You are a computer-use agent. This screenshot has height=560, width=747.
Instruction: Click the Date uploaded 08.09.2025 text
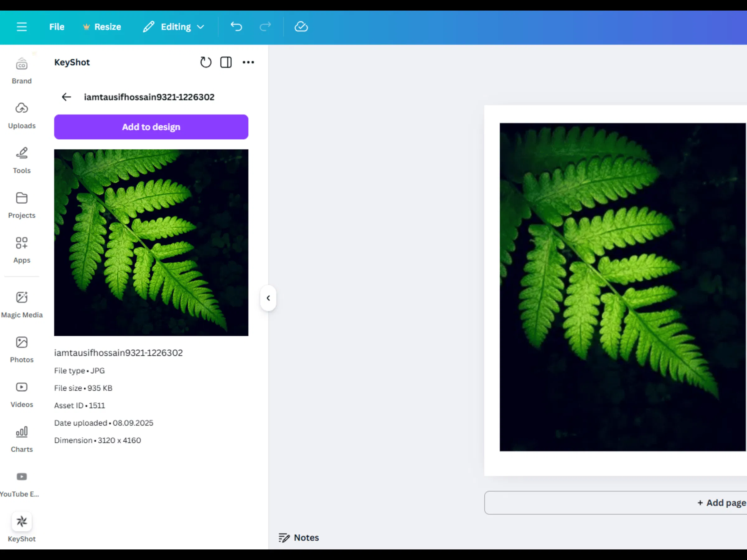(104, 423)
